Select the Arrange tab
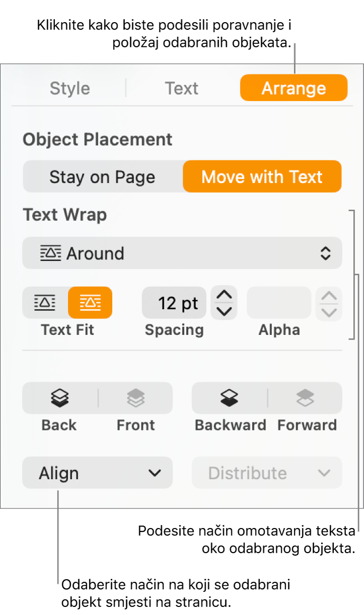 pyautogui.click(x=294, y=89)
